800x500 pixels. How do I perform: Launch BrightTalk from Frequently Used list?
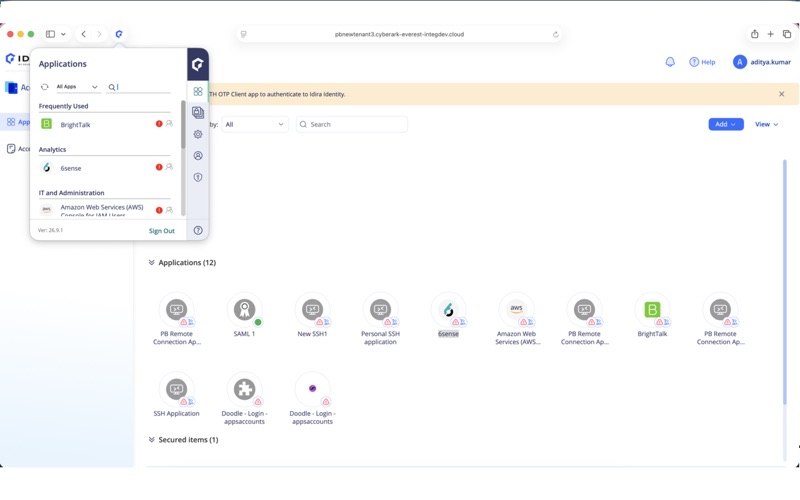[x=76, y=124]
